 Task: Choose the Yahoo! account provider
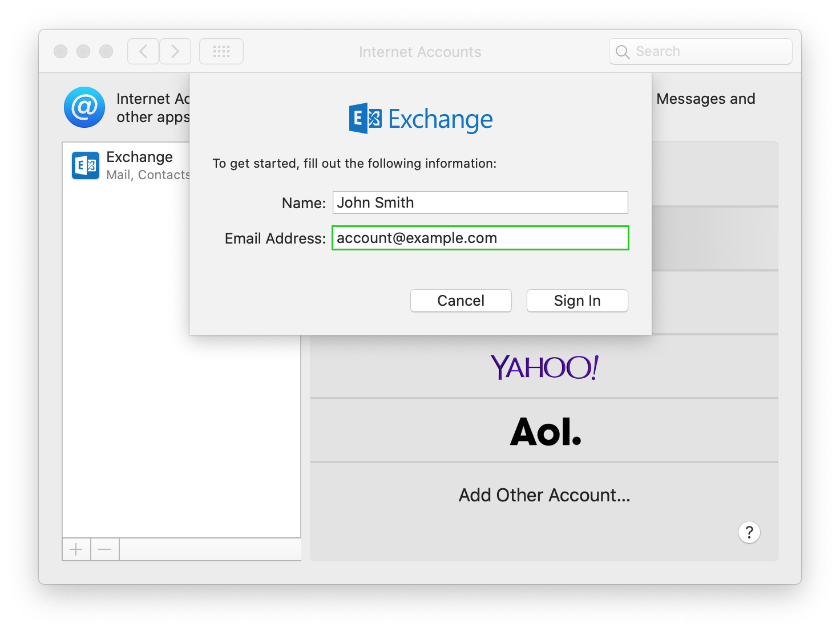(544, 367)
